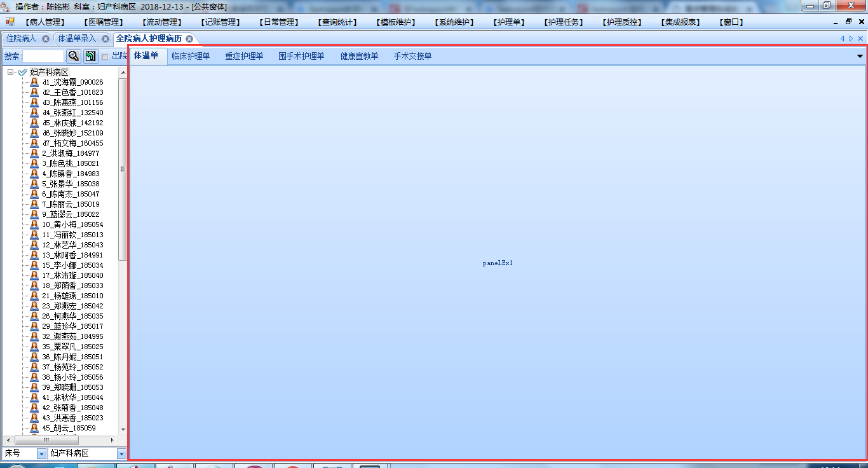Image resolution: width=868 pixels, height=468 pixels.
Task: Select patient 29_蓝珍华_185017 in the tree
Action: point(72,326)
